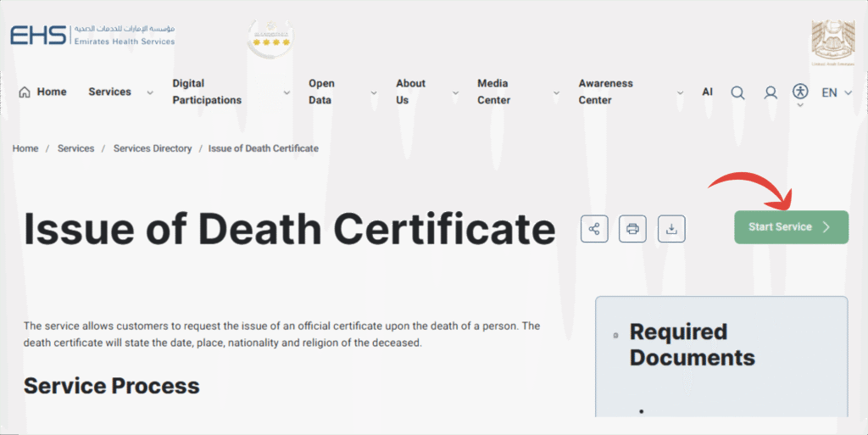Open the accessibility options icon
Screen dimensions: 868x435
tap(800, 91)
